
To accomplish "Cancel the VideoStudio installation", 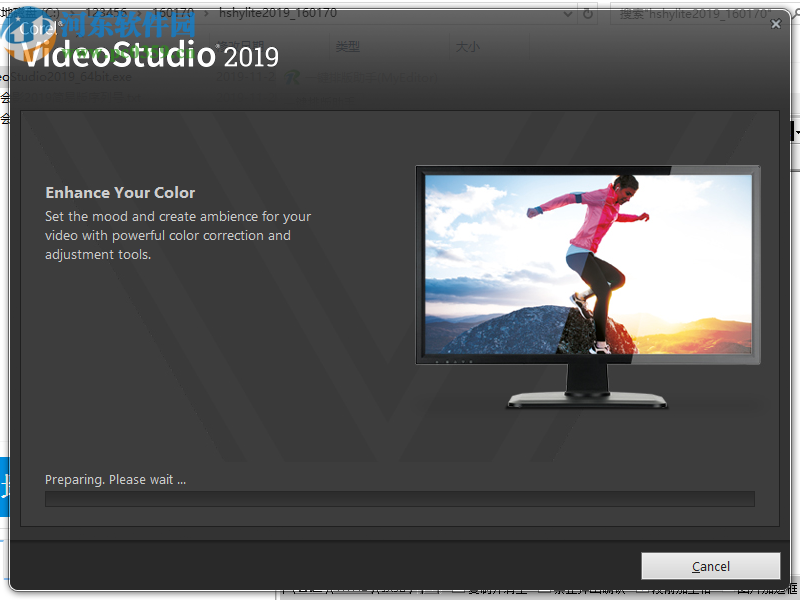I will (711, 565).
